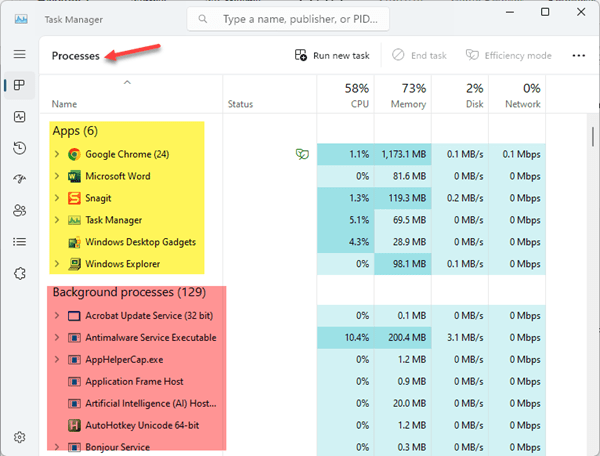Click Snagit's 119.3 MB memory value
Viewport: 600px width, 456px height.
407,198
